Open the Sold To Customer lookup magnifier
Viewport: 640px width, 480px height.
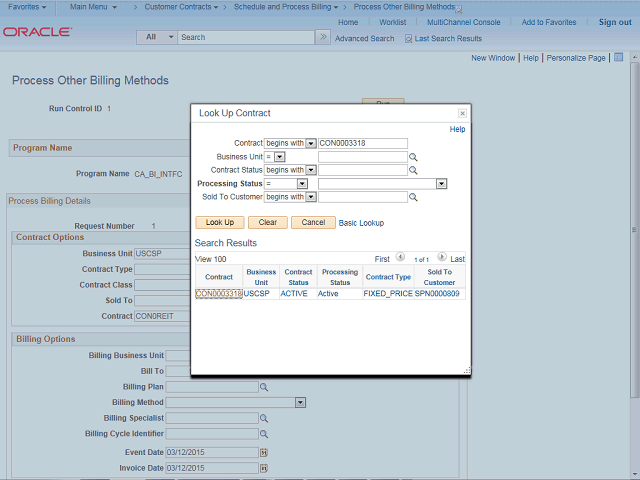(412, 198)
